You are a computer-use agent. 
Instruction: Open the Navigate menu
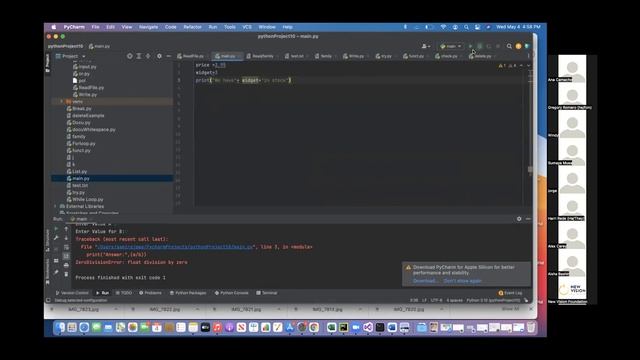148,27
